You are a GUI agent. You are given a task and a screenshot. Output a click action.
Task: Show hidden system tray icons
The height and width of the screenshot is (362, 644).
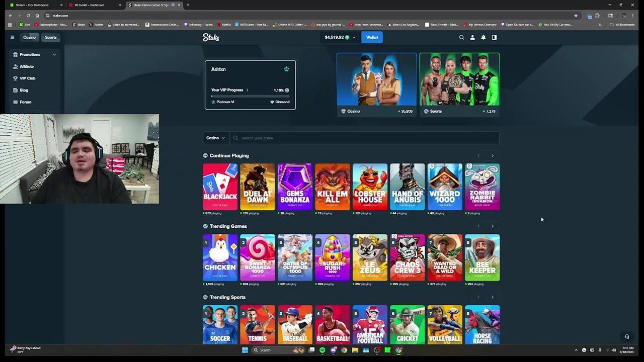pyautogui.click(x=576, y=350)
